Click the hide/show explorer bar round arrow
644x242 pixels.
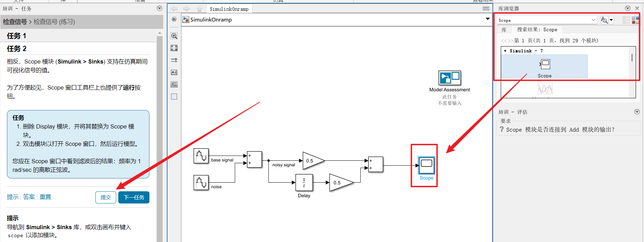pos(174,19)
